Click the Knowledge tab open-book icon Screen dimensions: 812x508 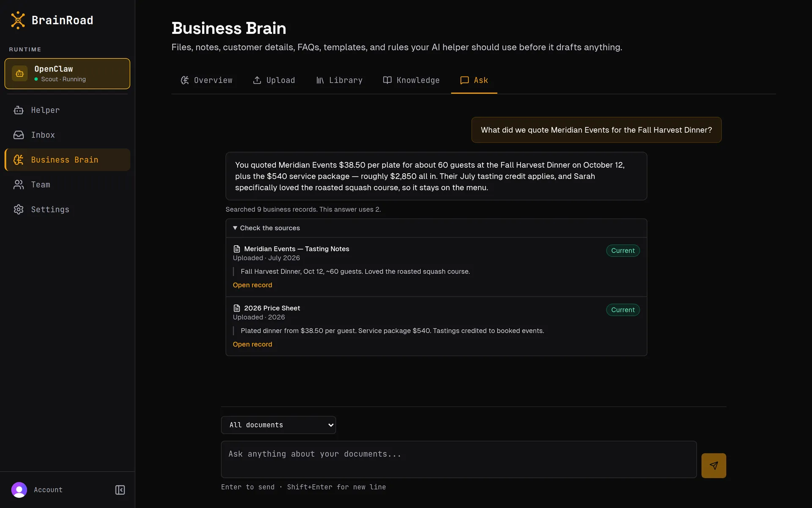387,80
